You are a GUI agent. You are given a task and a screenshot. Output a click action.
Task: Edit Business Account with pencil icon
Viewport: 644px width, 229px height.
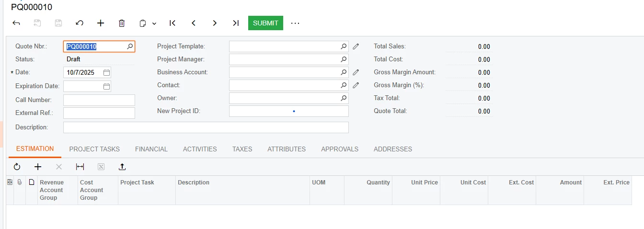click(x=356, y=72)
